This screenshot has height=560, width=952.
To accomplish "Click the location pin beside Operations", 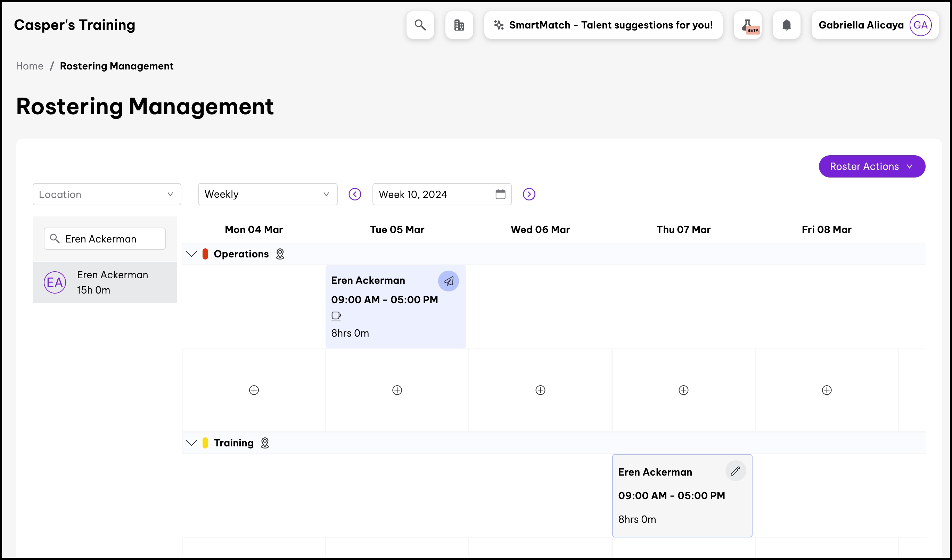I will coord(280,254).
